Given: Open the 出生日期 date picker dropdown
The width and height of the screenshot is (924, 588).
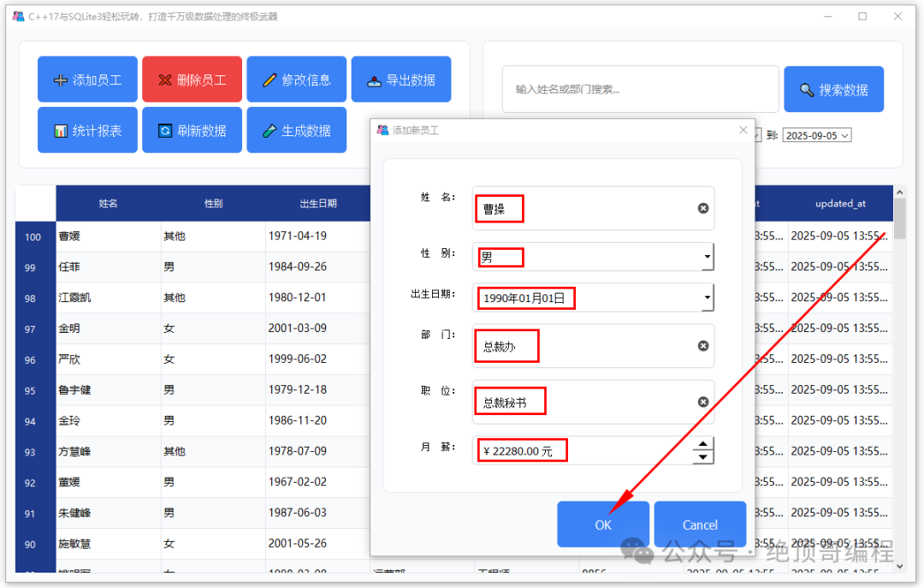Looking at the screenshot, I should click(x=708, y=297).
